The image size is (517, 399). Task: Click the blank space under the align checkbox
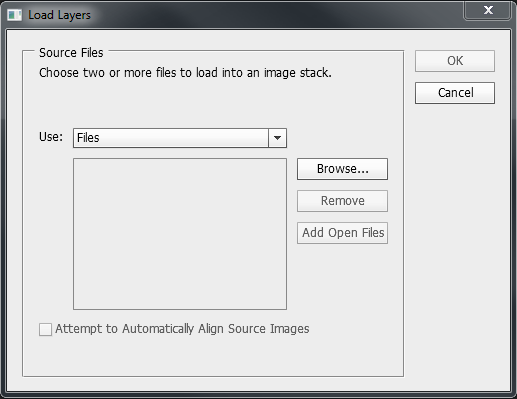coord(213,357)
